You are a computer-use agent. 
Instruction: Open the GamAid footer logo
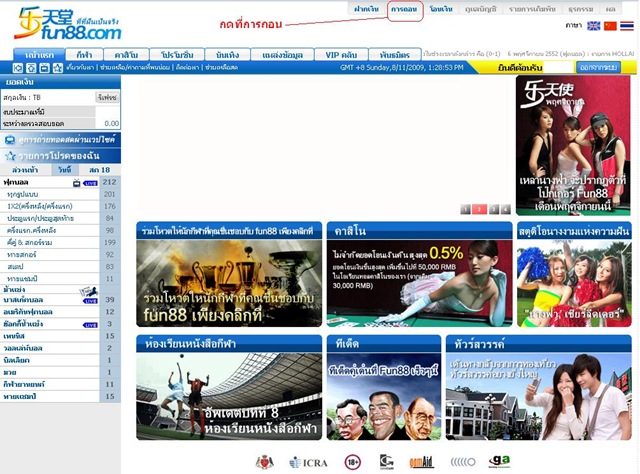(421, 462)
